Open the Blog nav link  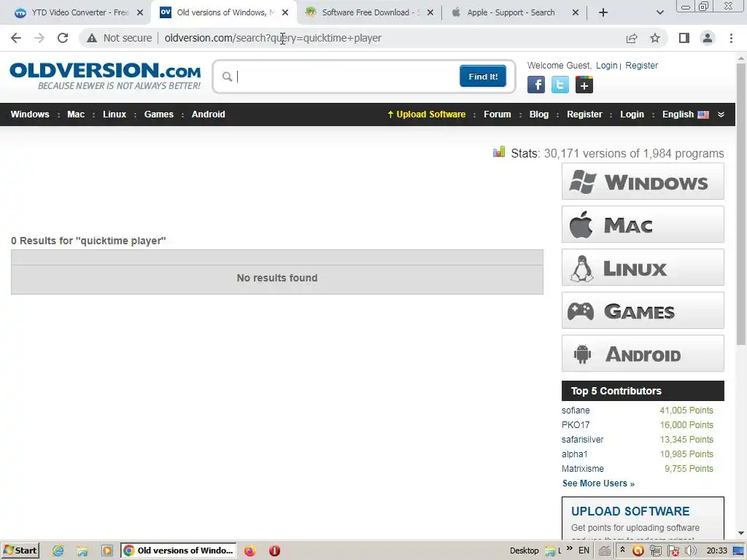coord(539,114)
